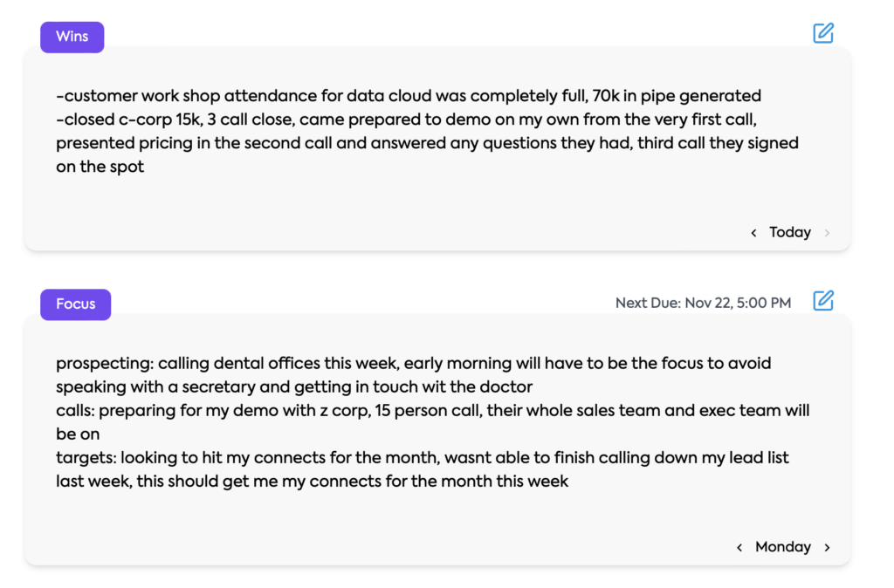This screenshot has height=588, width=894.
Task: Click the presented pricing in second call line
Action: coord(427,143)
